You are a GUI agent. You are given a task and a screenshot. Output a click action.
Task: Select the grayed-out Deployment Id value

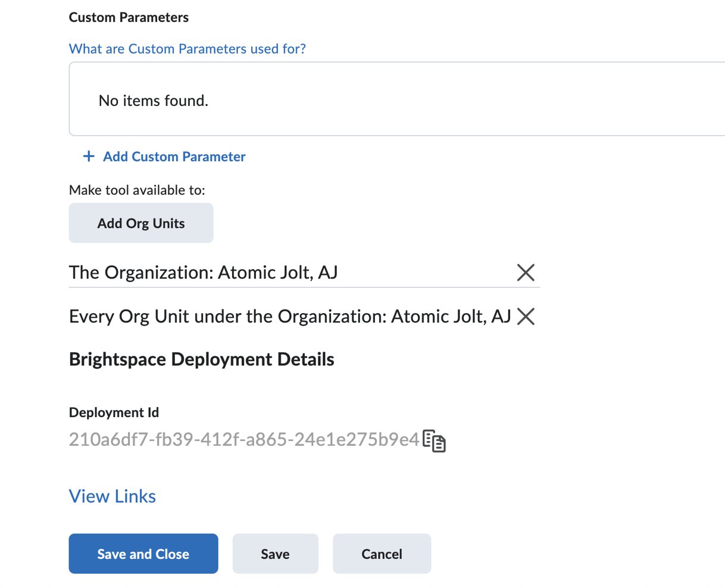click(x=244, y=440)
